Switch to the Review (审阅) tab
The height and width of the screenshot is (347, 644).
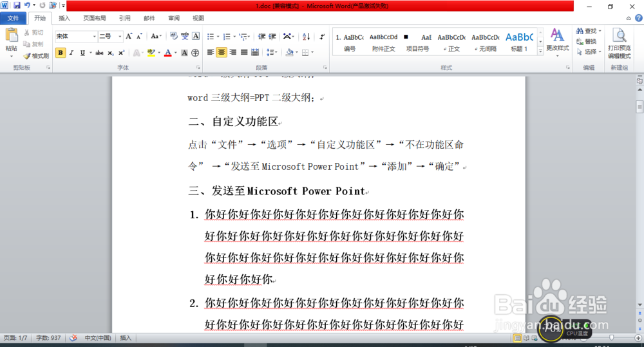tap(174, 18)
